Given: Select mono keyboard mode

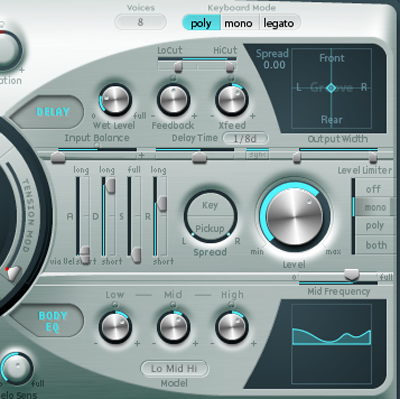Looking at the screenshot, I should pyautogui.click(x=239, y=23).
